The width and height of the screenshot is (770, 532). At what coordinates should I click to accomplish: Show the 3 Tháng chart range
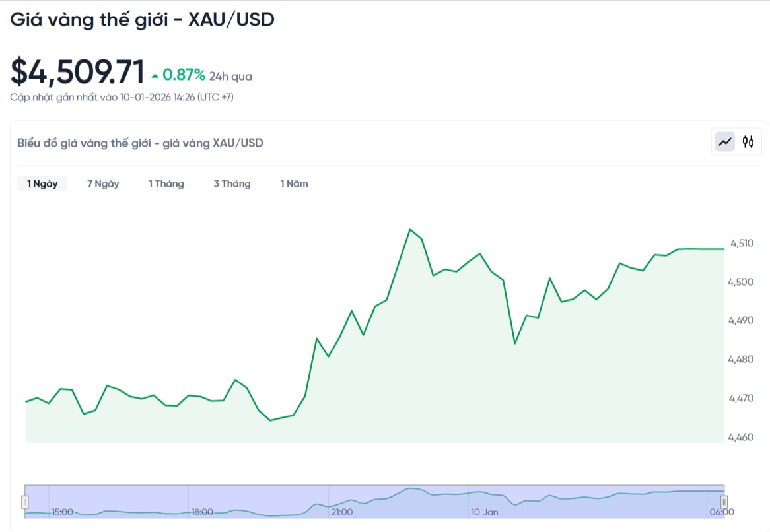(232, 184)
